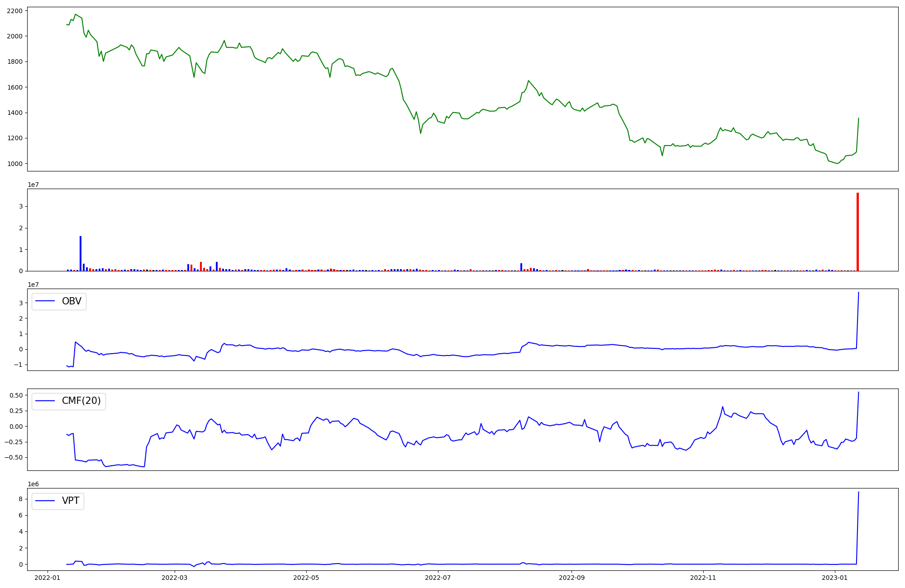Select the 2022-01 x-axis date label
The width and height of the screenshot is (905, 588).
(48, 578)
